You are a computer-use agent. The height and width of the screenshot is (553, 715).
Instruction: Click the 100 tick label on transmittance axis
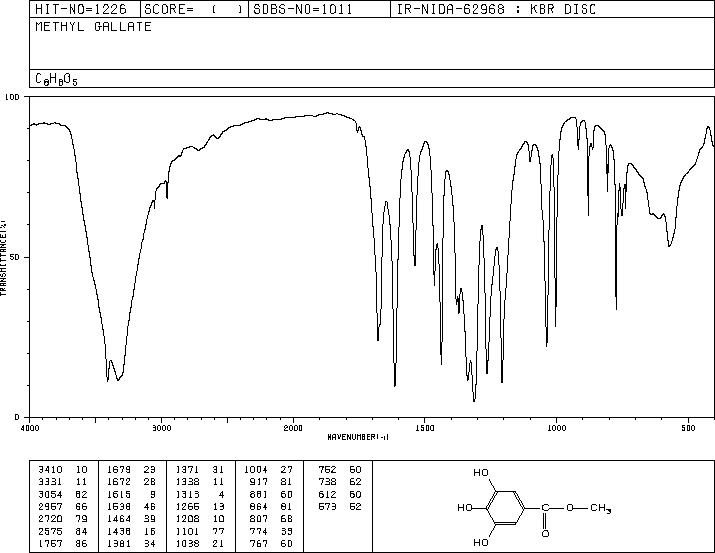click(x=12, y=97)
